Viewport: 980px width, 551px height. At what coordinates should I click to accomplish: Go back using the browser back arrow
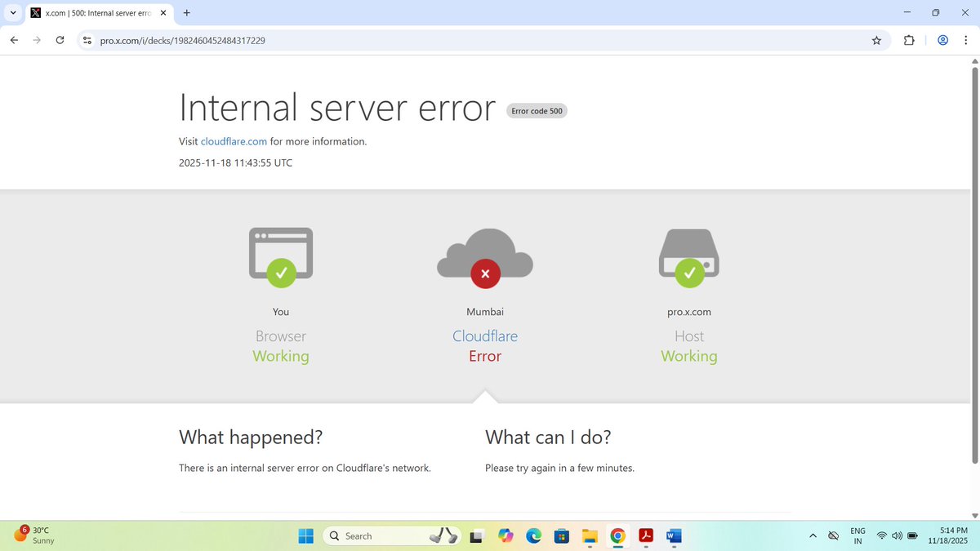pos(14,40)
